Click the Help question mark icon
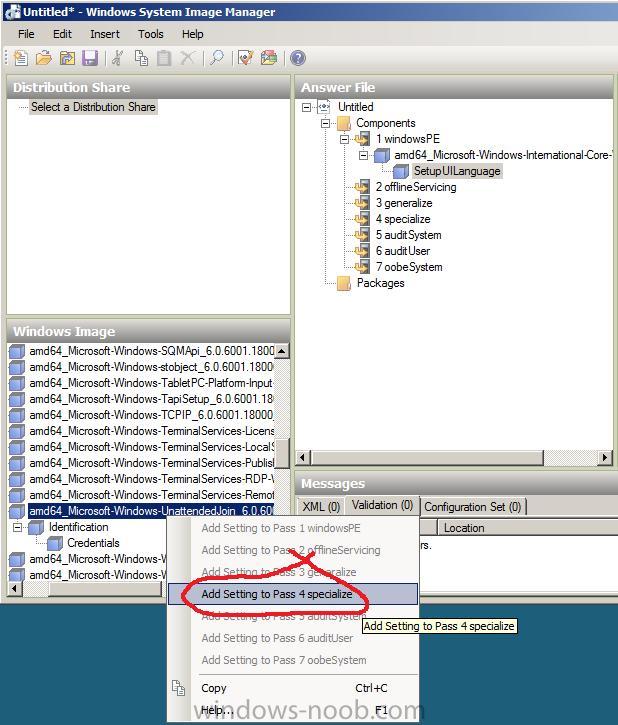This screenshot has height=725, width=618. click(x=298, y=58)
